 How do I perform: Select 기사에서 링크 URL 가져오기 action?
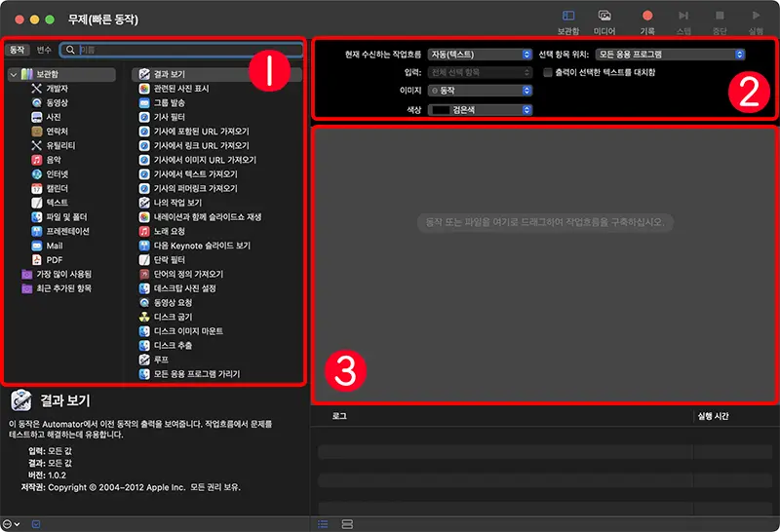pyautogui.click(x=193, y=146)
